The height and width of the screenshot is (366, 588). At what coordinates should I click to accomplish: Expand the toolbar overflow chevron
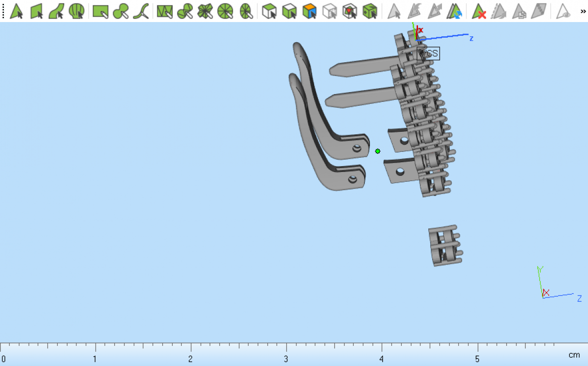(583, 11)
